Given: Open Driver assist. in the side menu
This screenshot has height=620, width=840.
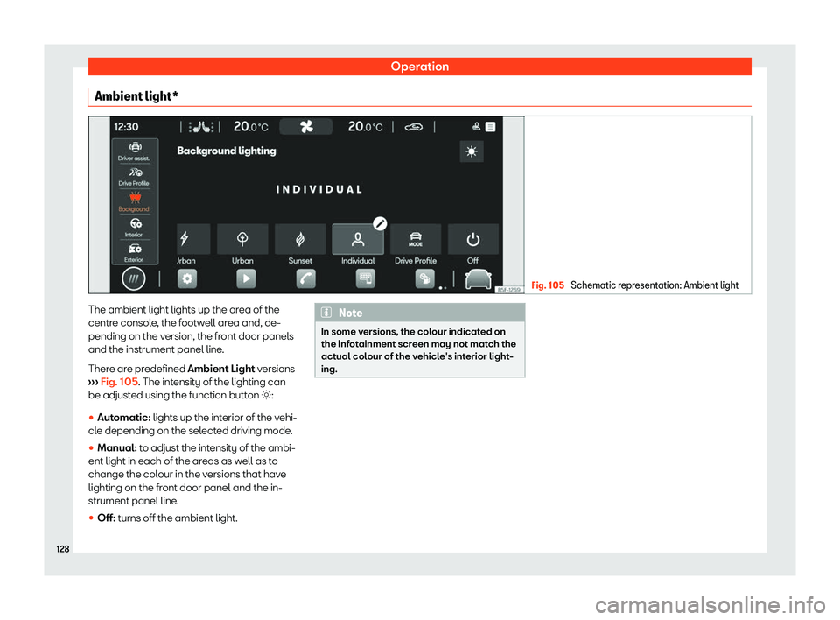Looking at the screenshot, I should (134, 151).
